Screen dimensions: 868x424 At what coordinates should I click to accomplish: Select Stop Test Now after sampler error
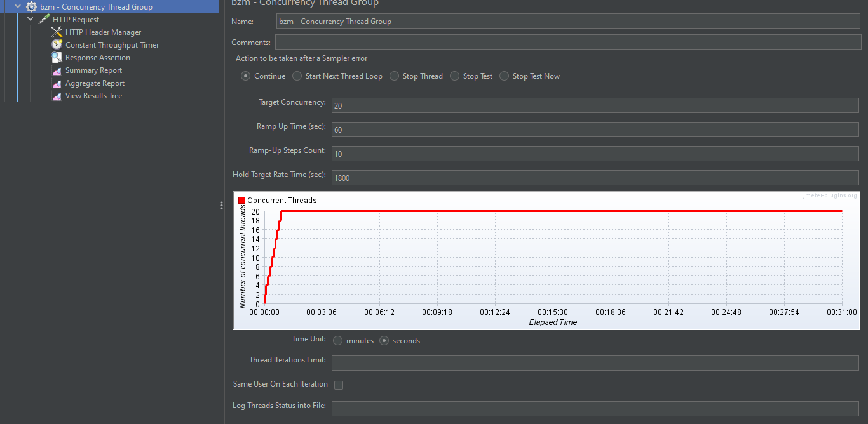click(x=503, y=76)
